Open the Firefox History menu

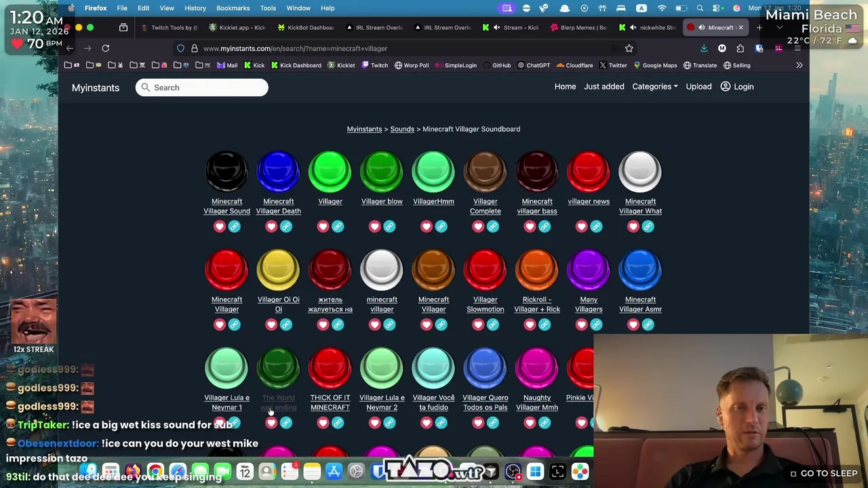(x=195, y=8)
